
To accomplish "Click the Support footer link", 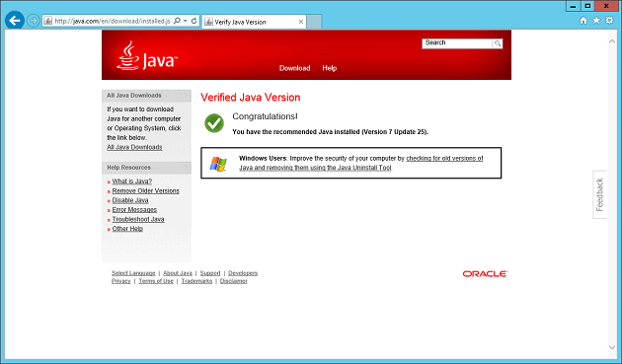I will click(210, 273).
